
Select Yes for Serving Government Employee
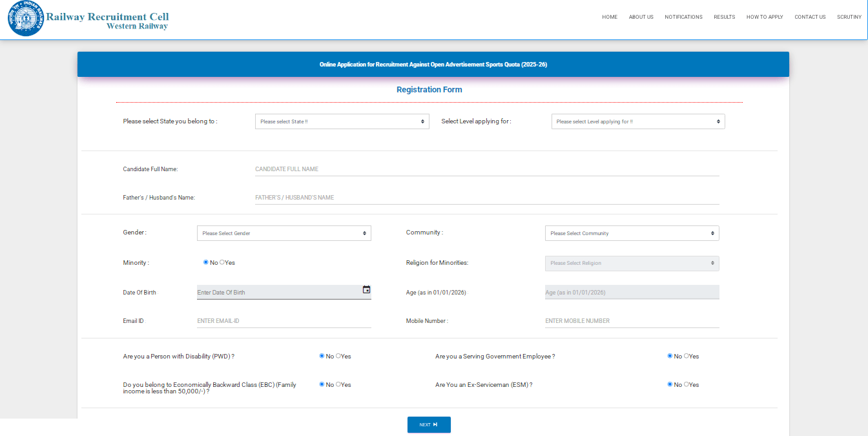(x=687, y=356)
